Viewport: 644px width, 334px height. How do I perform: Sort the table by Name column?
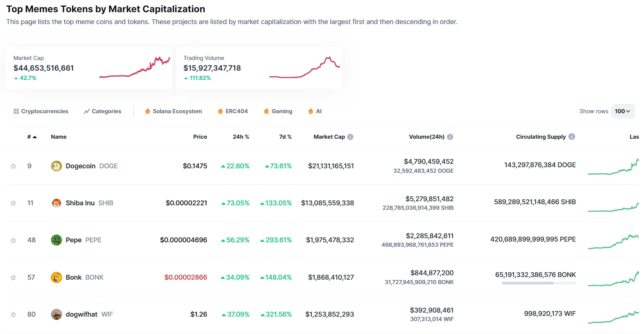point(59,137)
